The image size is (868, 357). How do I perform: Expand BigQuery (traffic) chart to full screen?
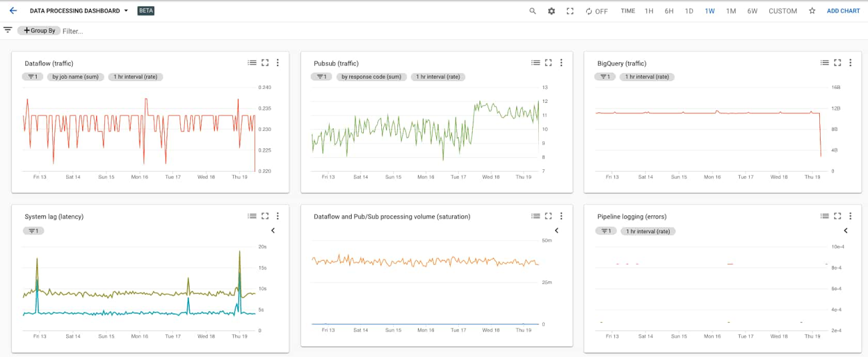pos(837,63)
